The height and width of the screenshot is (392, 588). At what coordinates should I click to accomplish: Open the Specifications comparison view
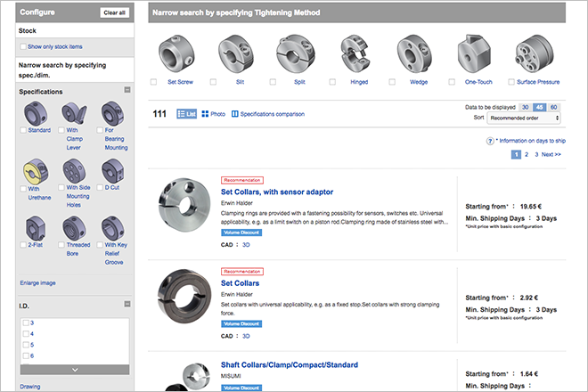tap(267, 114)
